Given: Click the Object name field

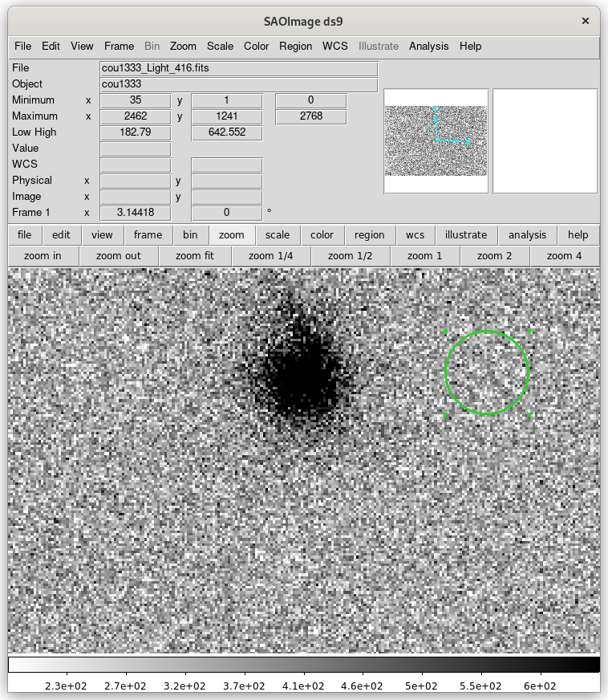Looking at the screenshot, I should 238,84.
